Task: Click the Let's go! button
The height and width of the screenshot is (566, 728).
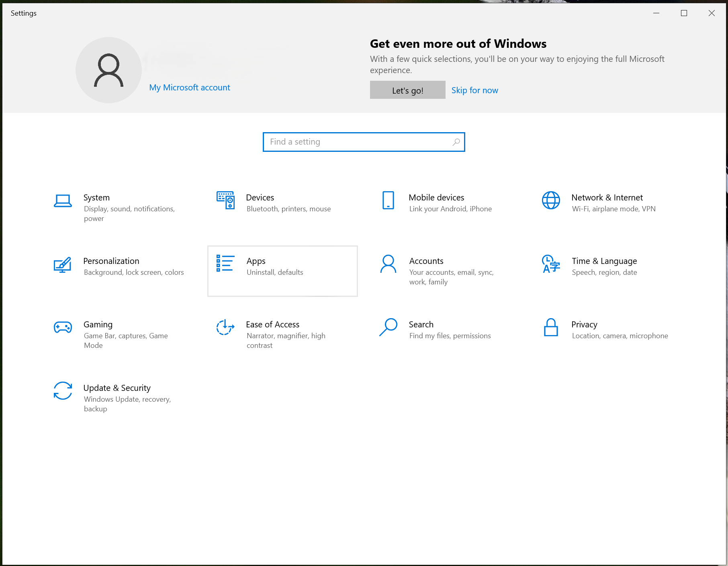Action: tap(407, 90)
